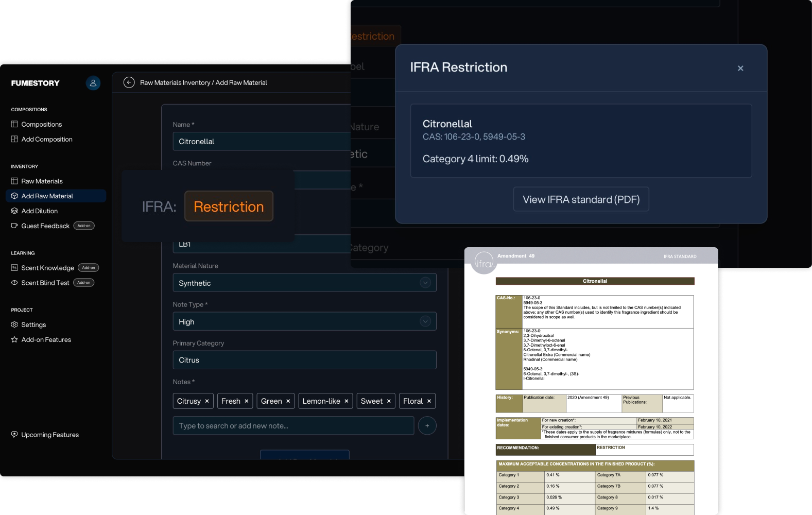
Task: Remove the Fresh note tag
Action: pos(247,401)
